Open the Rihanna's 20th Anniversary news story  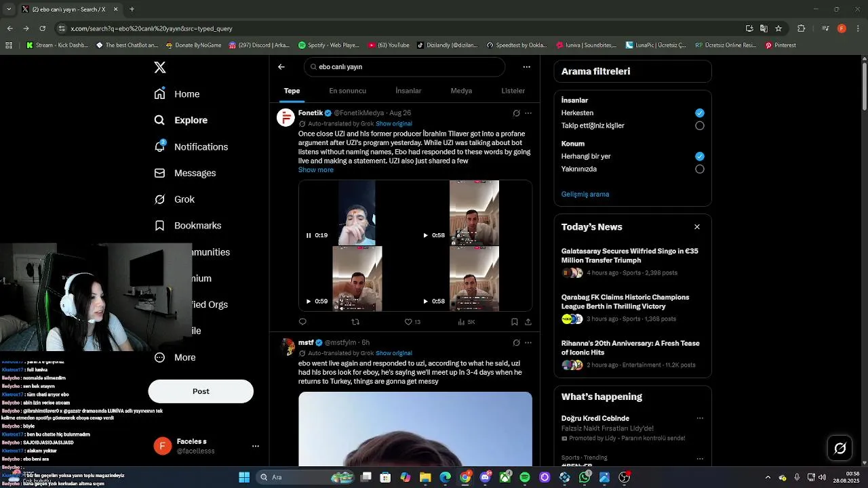633,354
